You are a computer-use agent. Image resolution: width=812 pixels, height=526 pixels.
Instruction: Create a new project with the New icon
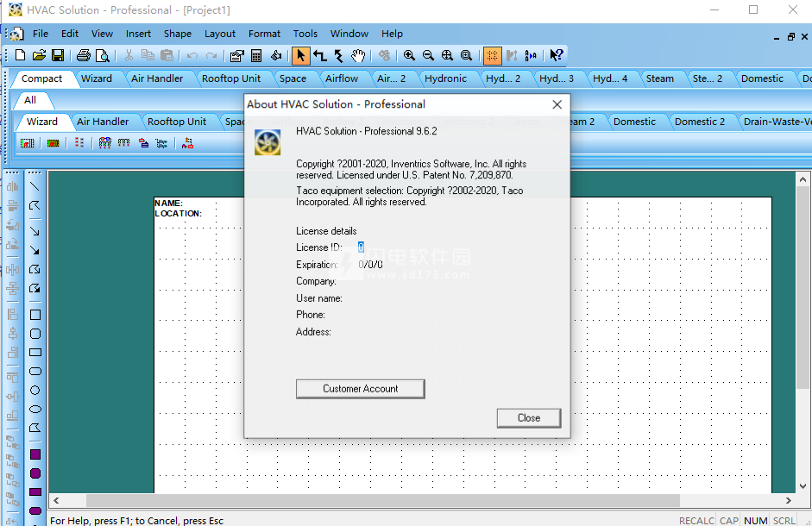click(20, 55)
